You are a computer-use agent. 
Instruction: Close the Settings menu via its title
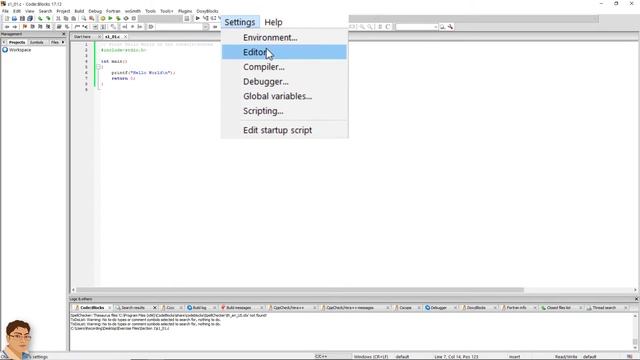(x=240, y=22)
